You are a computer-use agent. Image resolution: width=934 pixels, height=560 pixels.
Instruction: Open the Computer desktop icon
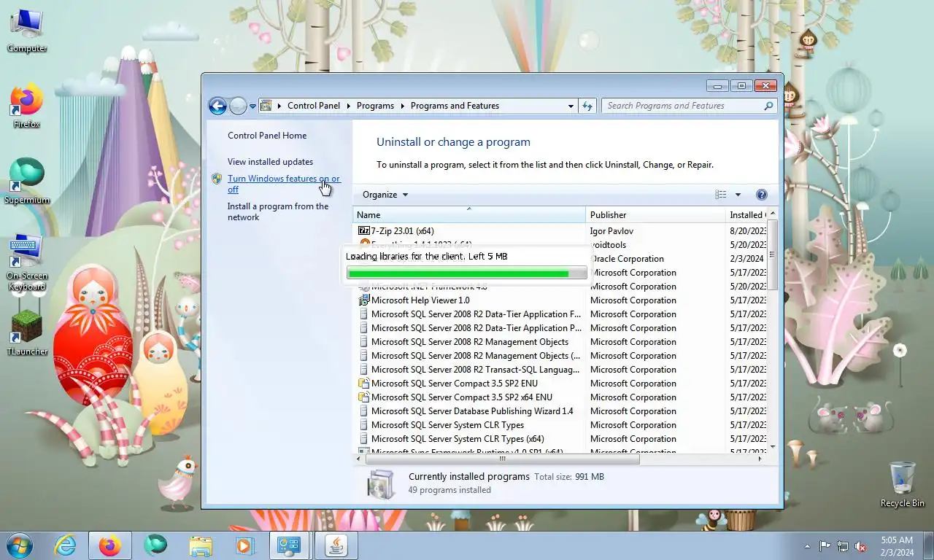point(27,31)
